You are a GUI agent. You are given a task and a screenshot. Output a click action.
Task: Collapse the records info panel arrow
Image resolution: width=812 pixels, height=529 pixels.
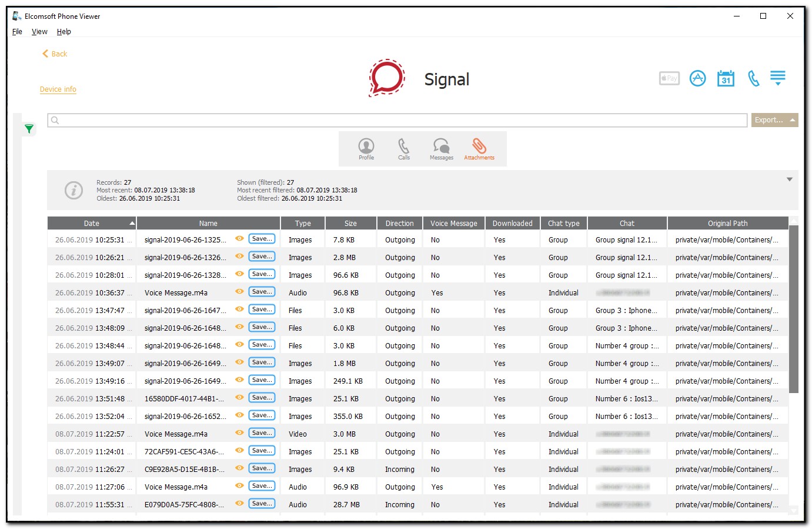click(790, 179)
